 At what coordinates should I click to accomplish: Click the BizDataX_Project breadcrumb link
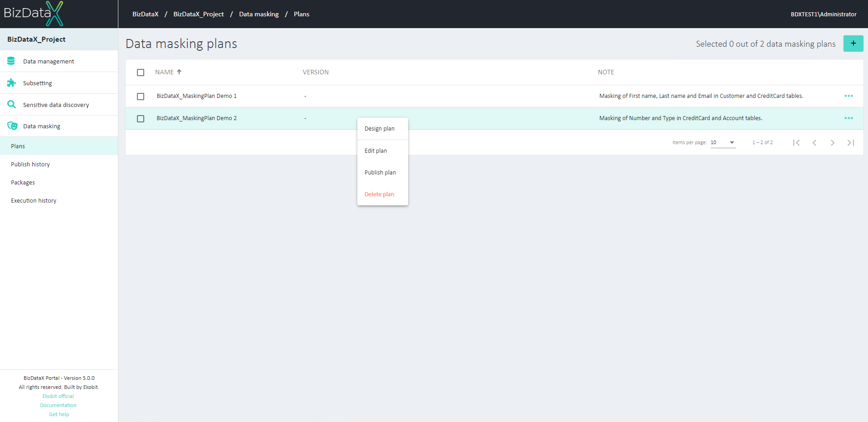click(199, 14)
